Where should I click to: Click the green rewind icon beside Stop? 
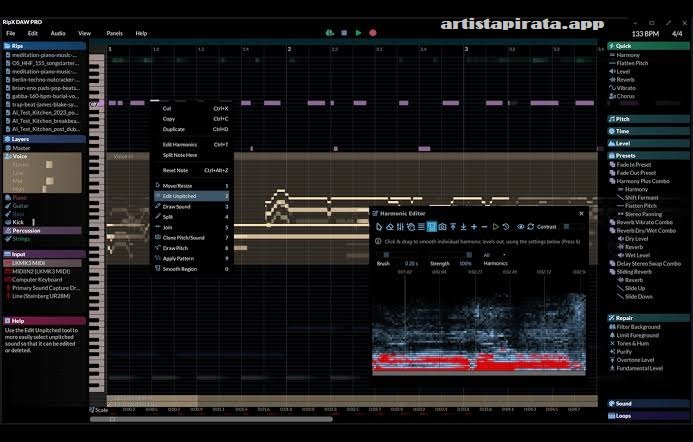tap(330, 33)
